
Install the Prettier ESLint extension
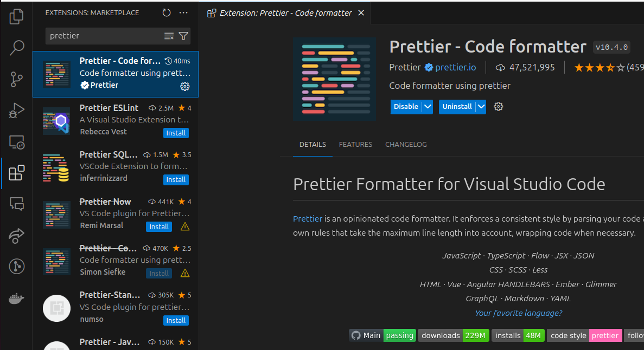click(x=176, y=133)
